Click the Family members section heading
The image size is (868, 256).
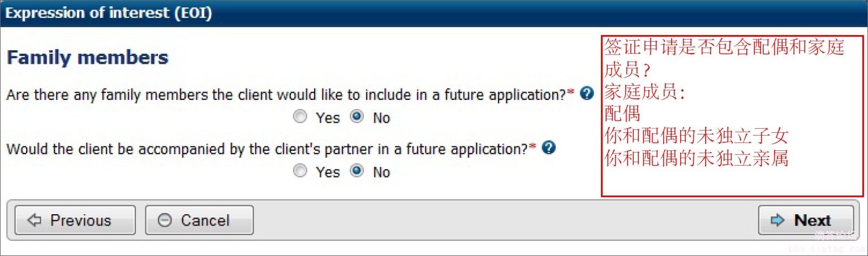pyautogui.click(x=88, y=58)
